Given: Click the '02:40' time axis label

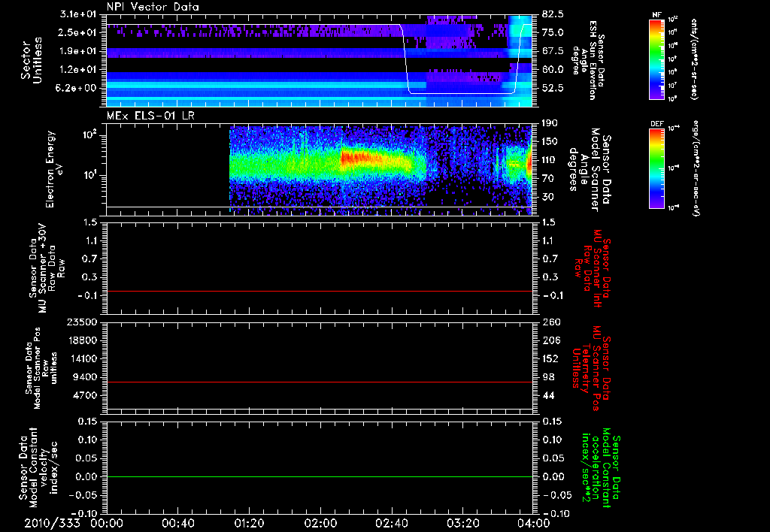Looking at the screenshot, I should click(x=391, y=523).
